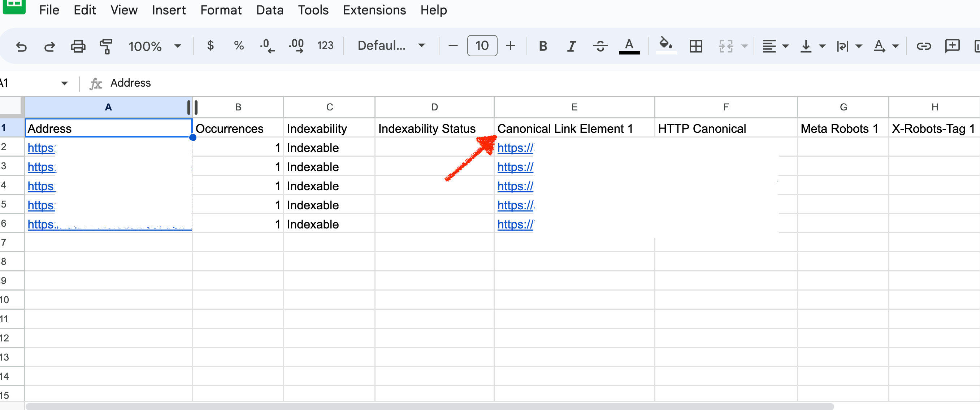Screen dimensions: 980x410
Task: Open the fill color bucket
Action: point(666,45)
